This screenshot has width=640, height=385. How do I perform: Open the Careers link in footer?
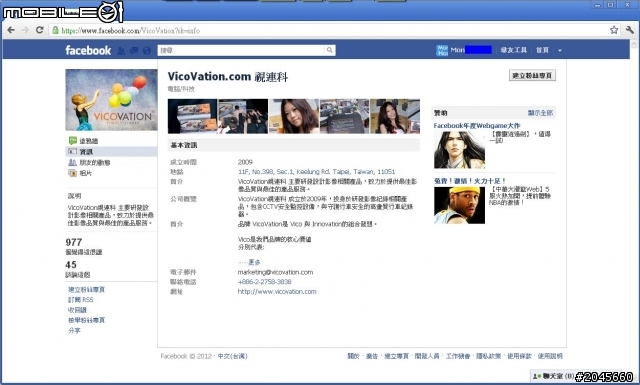pyautogui.click(x=458, y=356)
